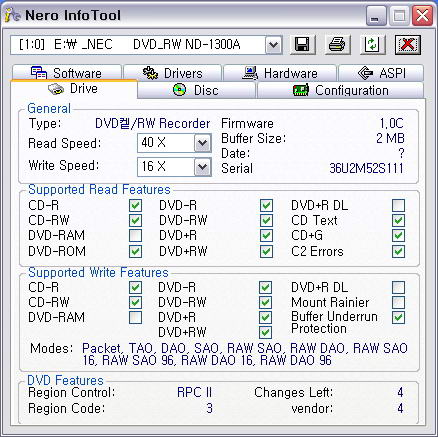Click the DVD±RW Recorder type value

point(153,124)
